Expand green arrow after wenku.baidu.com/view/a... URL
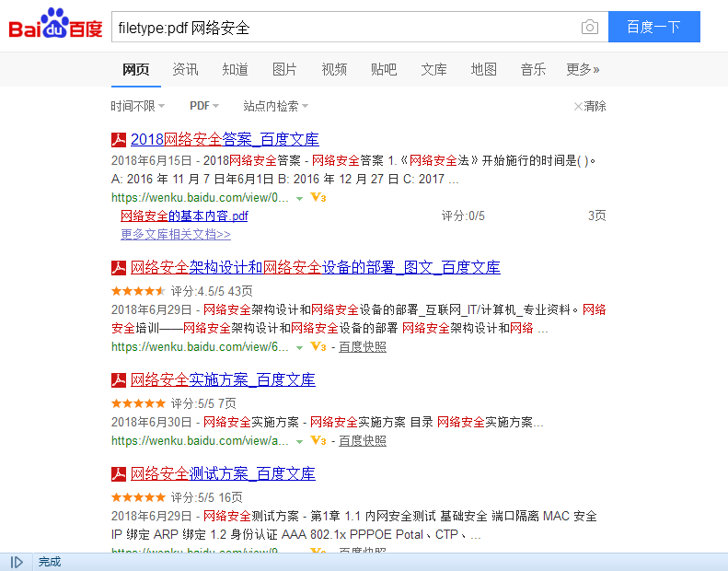This screenshot has height=571, width=728. [299, 441]
